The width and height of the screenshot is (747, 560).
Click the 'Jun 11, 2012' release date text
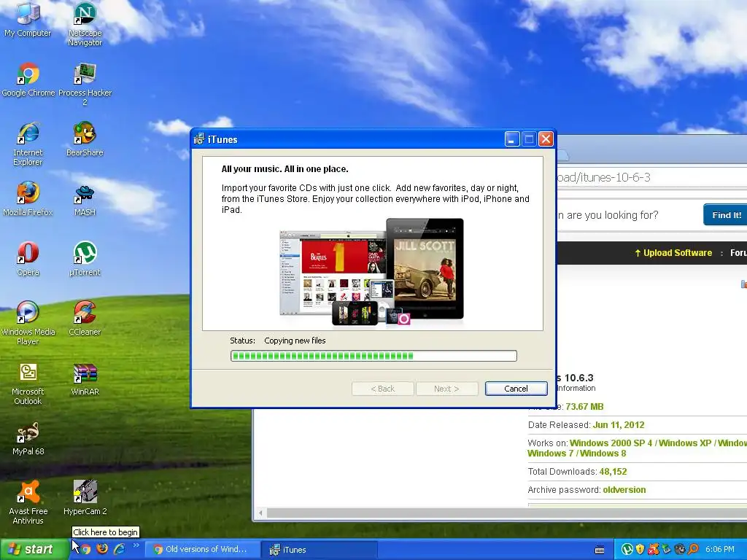click(619, 425)
